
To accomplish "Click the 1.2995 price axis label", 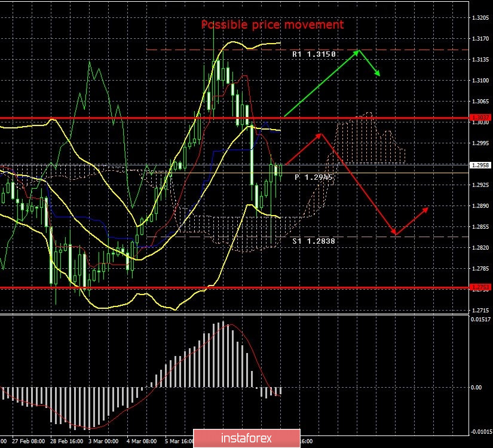I will coord(480,143).
